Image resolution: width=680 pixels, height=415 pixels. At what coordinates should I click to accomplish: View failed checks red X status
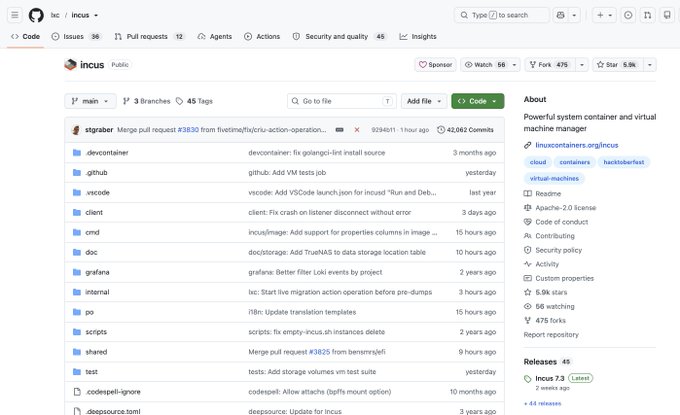[x=357, y=130]
